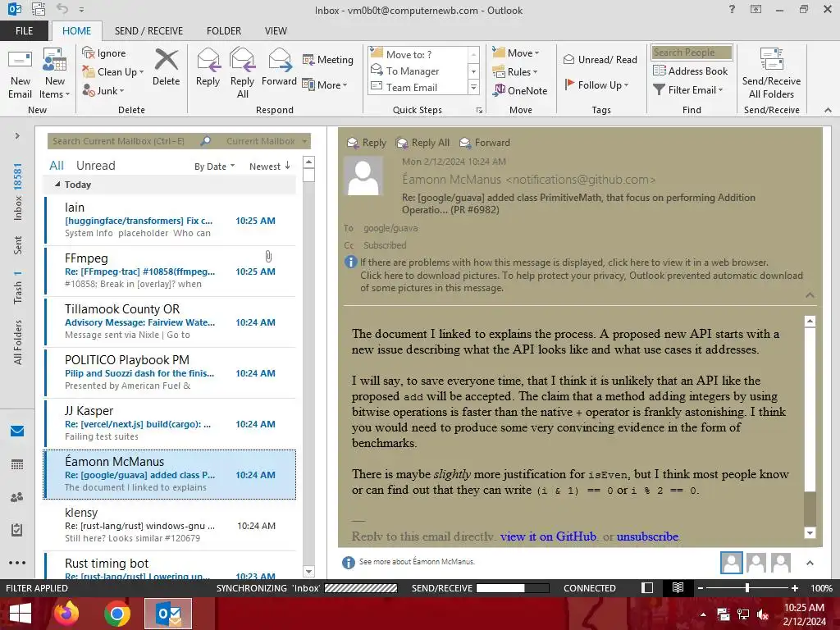The image size is (840, 630).
Task: Open the POLITICO Playbook PM email
Action: 170,373
